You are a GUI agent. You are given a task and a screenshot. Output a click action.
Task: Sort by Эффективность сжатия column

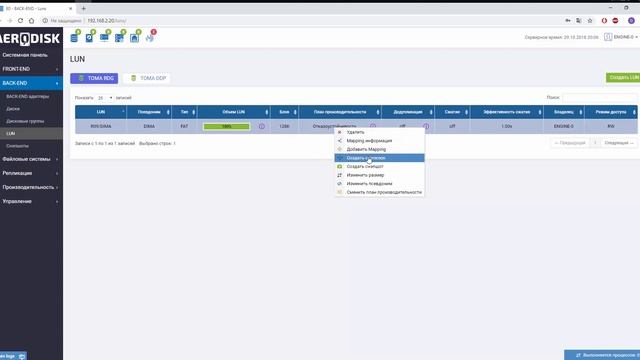coord(507,112)
